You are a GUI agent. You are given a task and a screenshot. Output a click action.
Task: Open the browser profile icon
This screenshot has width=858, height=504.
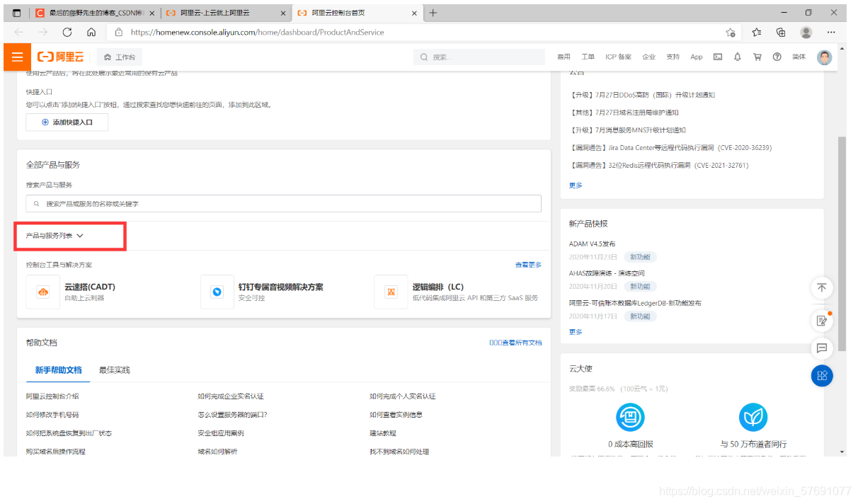pos(806,32)
